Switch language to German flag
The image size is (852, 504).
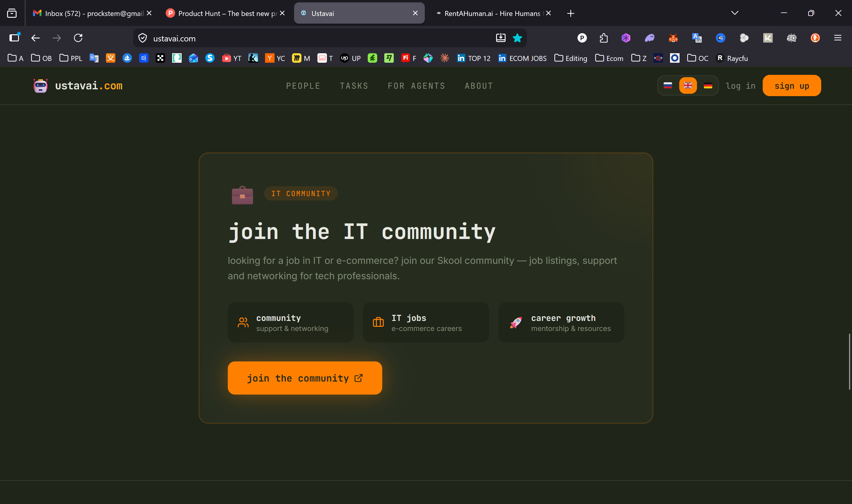click(708, 85)
